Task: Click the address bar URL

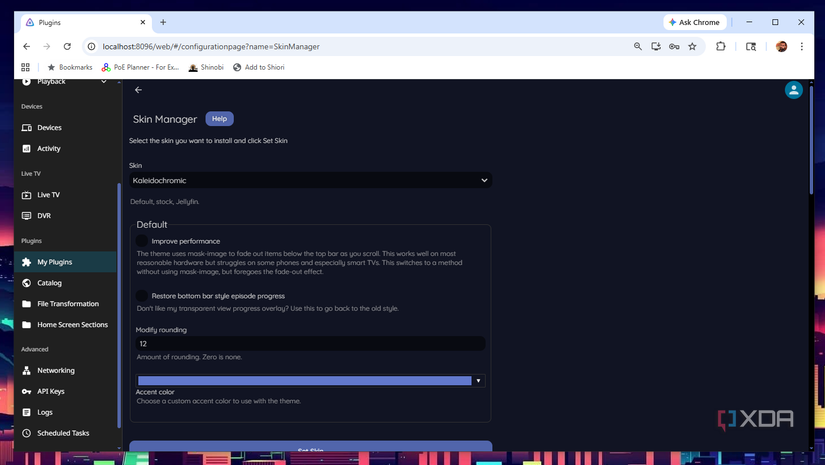Action: (x=211, y=46)
